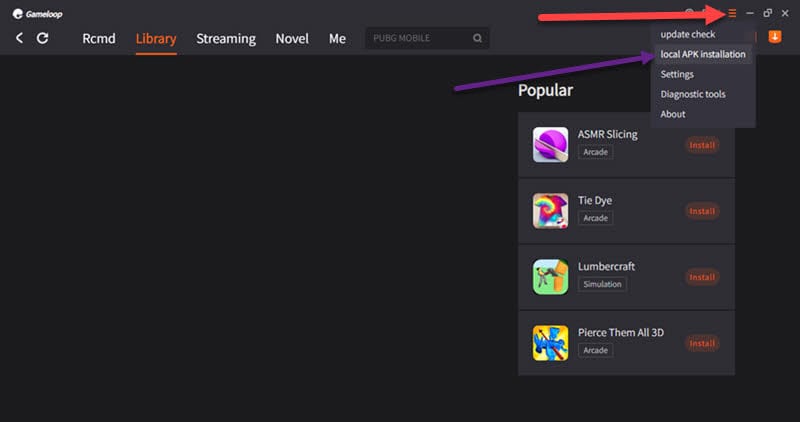The width and height of the screenshot is (800, 422).
Task: Click the PUBG MOBILE search field
Action: click(x=427, y=38)
